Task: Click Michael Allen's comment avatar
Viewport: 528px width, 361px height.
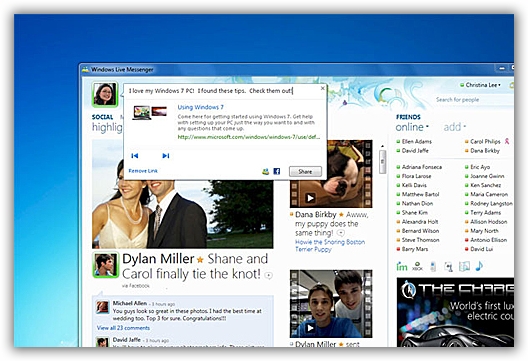Action: [x=102, y=307]
